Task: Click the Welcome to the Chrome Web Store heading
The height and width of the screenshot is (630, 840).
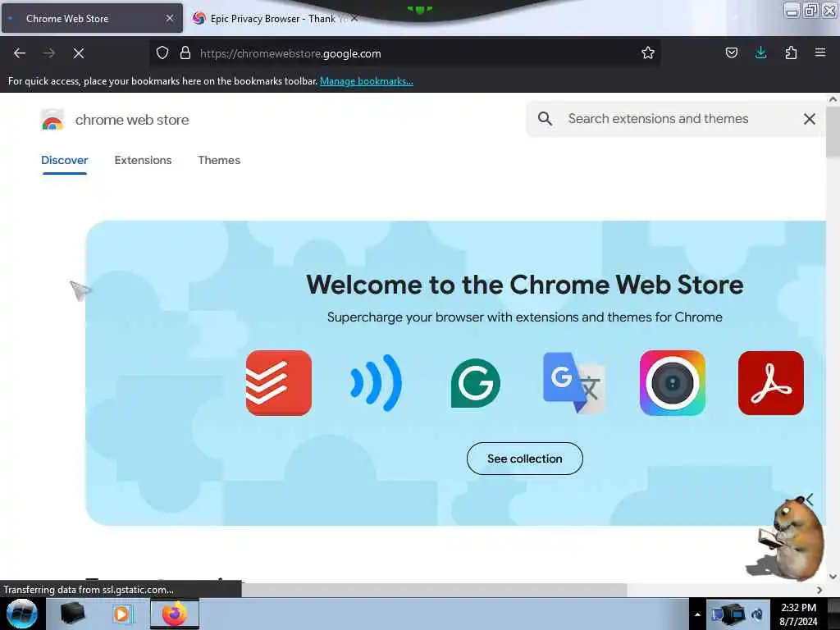Action: (524, 285)
